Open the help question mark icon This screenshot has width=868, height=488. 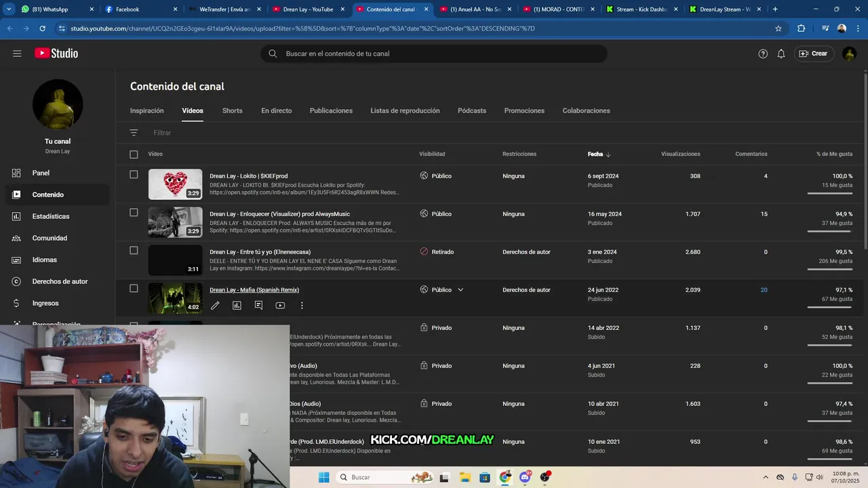[763, 54]
